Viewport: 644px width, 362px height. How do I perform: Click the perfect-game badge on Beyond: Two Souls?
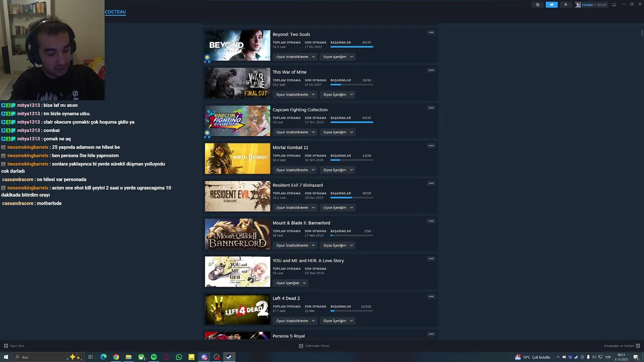[207, 58]
